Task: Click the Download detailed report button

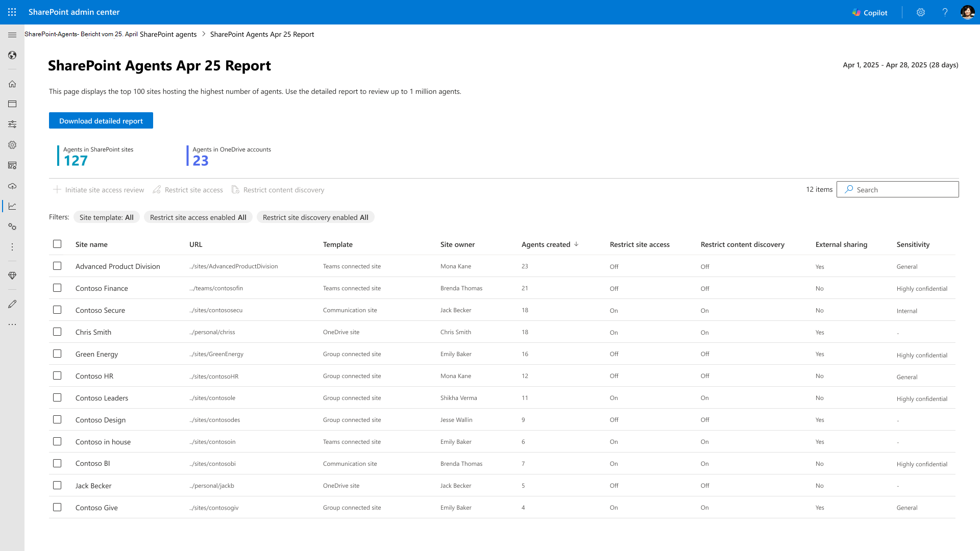Action: point(101,120)
